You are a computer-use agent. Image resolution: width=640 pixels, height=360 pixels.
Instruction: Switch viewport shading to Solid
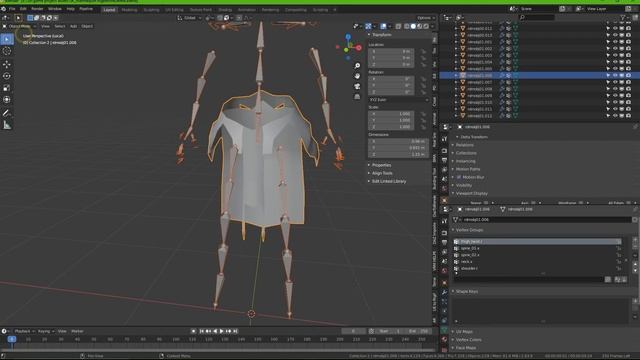pyautogui.click(x=413, y=26)
